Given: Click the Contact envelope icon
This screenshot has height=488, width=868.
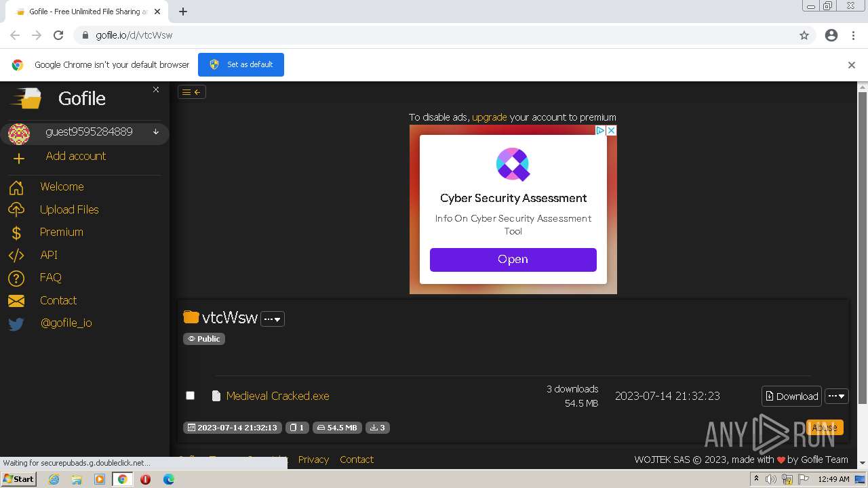Looking at the screenshot, I should point(16,301).
